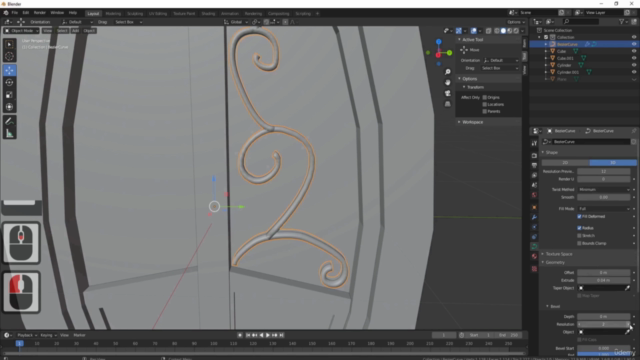This screenshot has height=360, width=640.
Task: Hide BezierCurve using its eye icon
Action: (634, 44)
